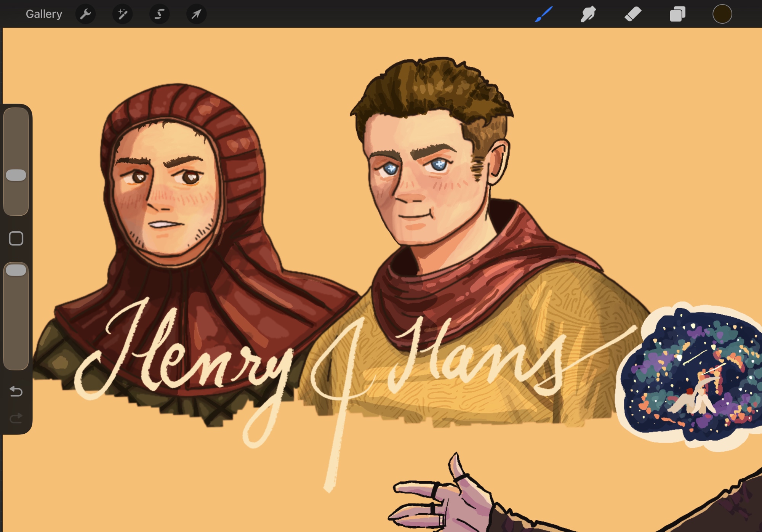
Task: Activate the Transform arrow tool
Action: point(196,14)
